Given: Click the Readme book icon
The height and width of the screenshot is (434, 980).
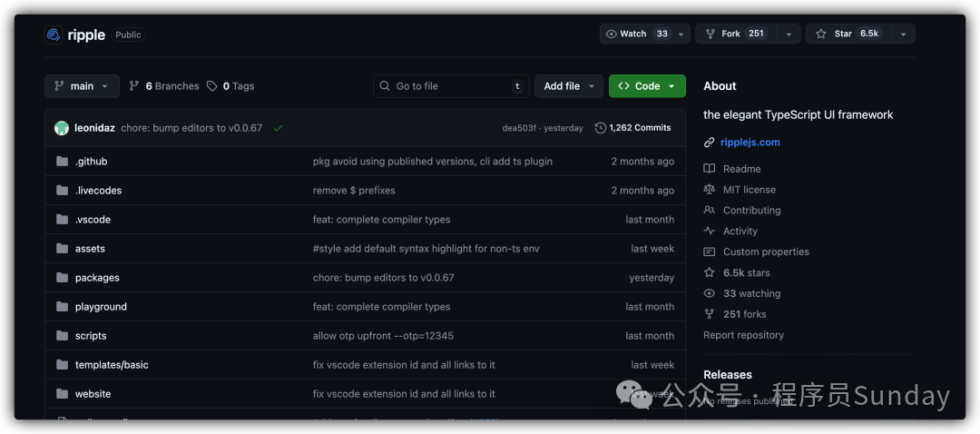Looking at the screenshot, I should point(710,169).
